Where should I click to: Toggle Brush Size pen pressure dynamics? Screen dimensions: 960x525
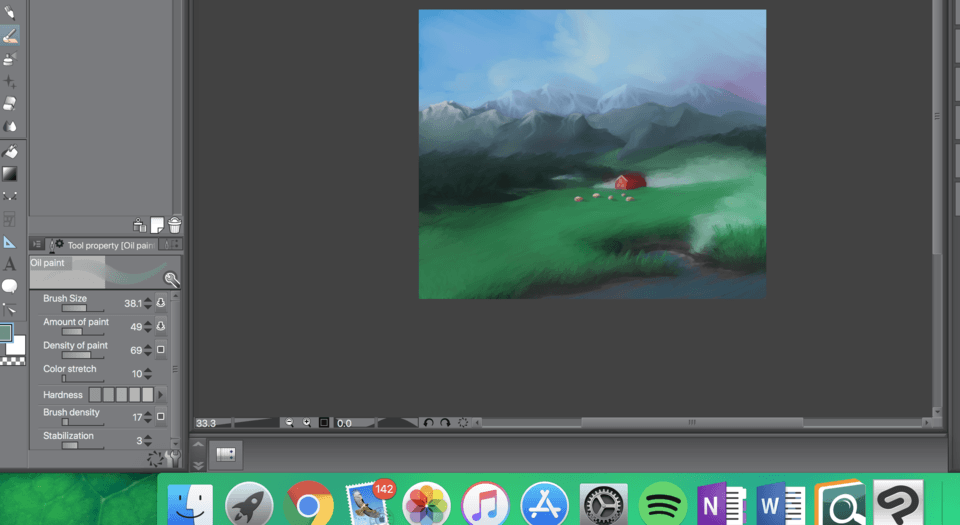click(x=160, y=303)
